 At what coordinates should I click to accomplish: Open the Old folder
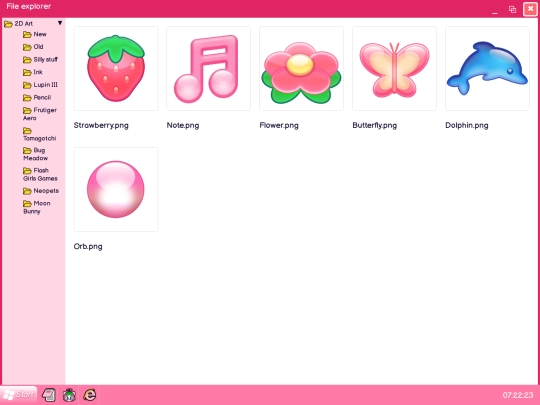(33, 47)
